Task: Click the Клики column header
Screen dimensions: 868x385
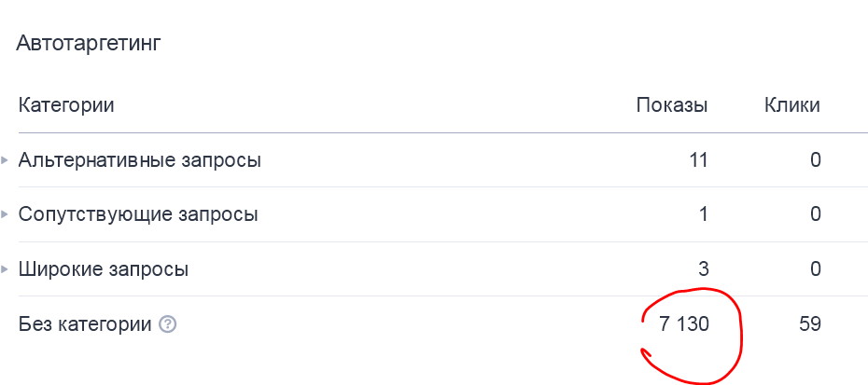Action: pyautogui.click(x=792, y=105)
